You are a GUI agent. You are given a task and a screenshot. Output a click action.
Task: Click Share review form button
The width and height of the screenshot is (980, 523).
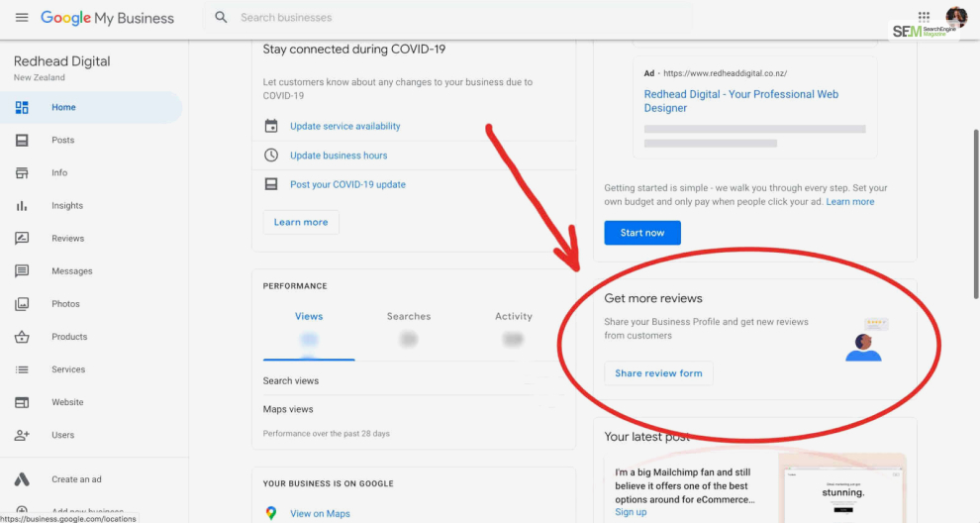click(658, 373)
